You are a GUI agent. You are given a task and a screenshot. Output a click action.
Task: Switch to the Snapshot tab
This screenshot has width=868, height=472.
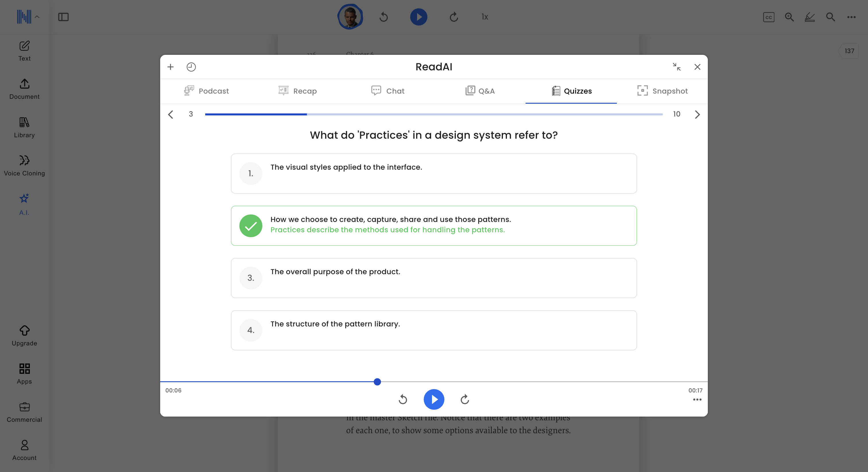[662, 91]
